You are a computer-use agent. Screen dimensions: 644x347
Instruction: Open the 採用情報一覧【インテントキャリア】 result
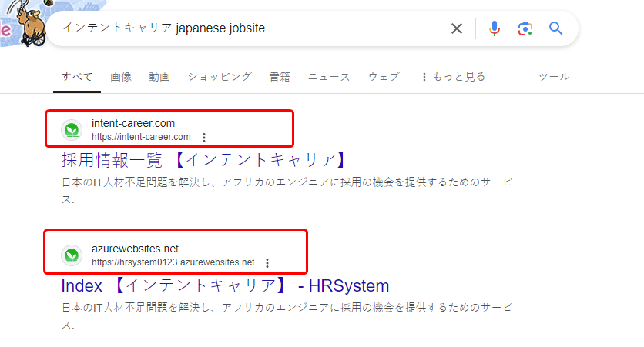tap(205, 160)
